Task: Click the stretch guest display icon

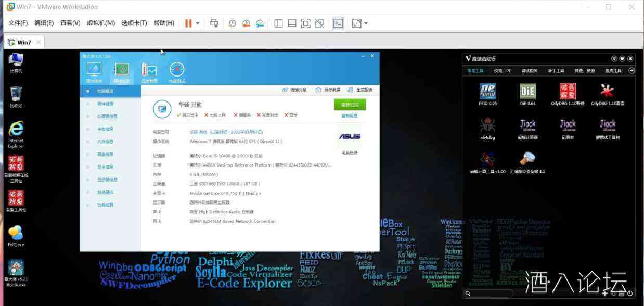Action: point(356,23)
